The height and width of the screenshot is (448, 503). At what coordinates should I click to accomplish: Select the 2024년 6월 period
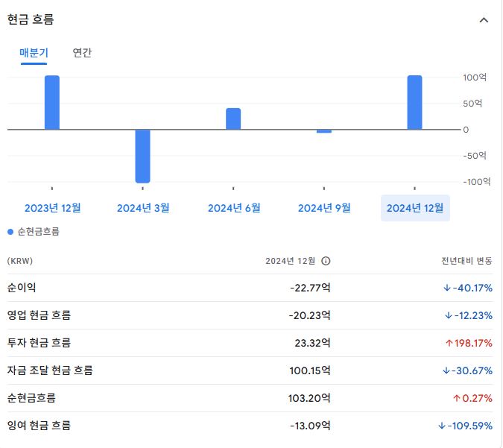234,208
